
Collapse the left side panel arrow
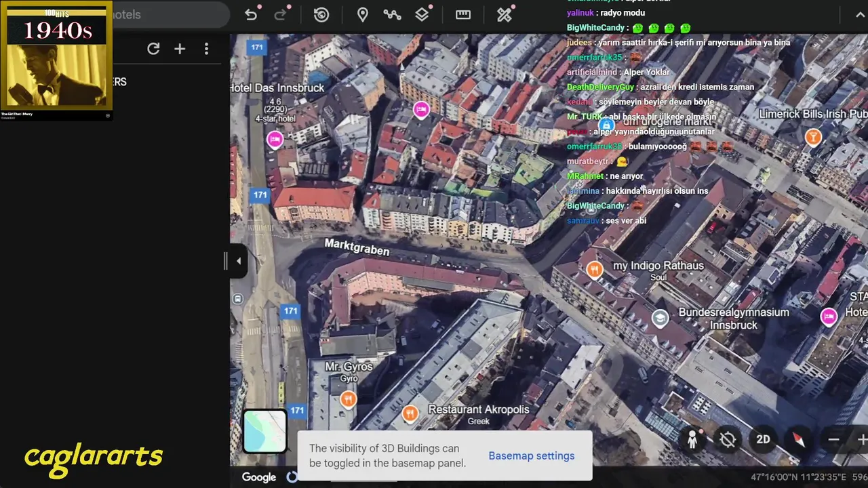coord(238,261)
